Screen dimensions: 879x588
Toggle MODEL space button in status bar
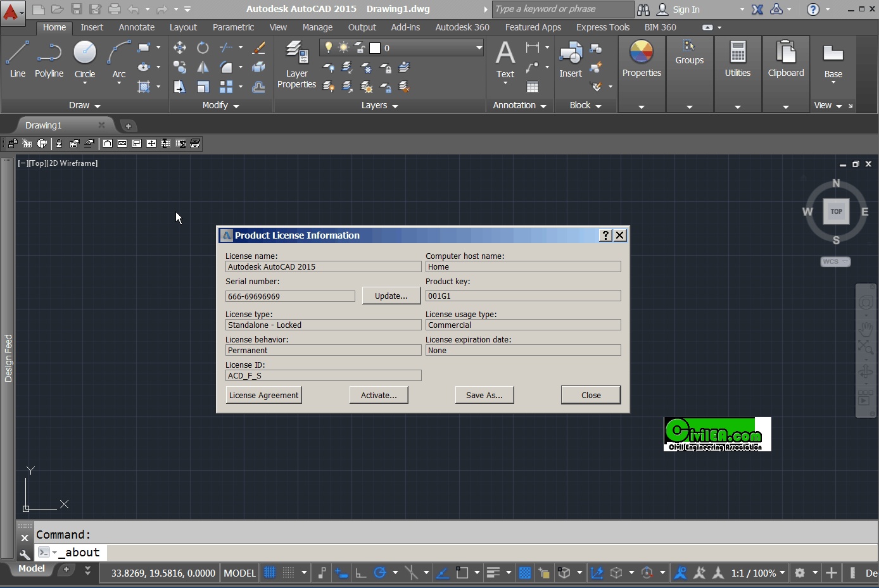pyautogui.click(x=240, y=573)
